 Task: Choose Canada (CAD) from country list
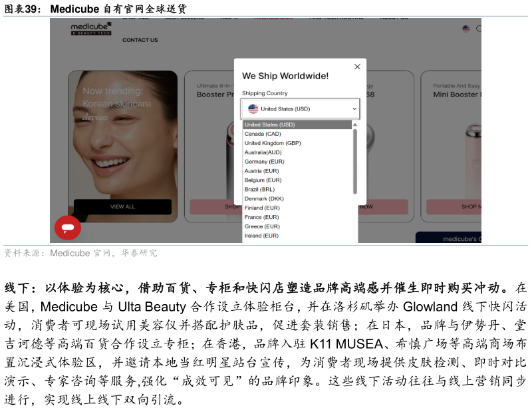click(297, 134)
